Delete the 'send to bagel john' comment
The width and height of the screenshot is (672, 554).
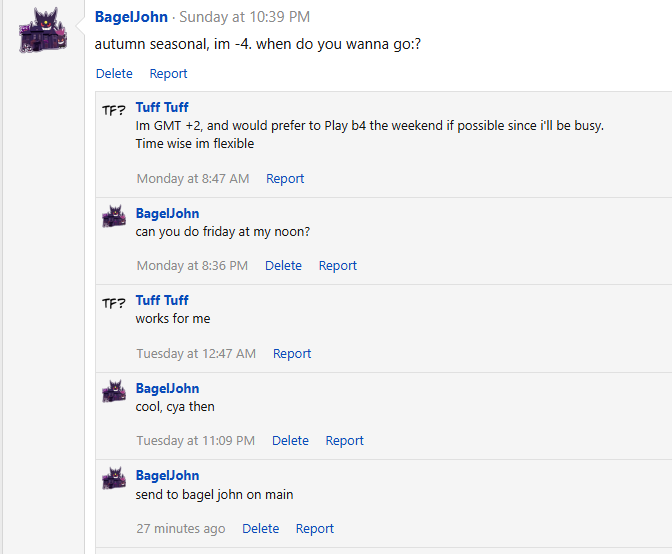260,528
